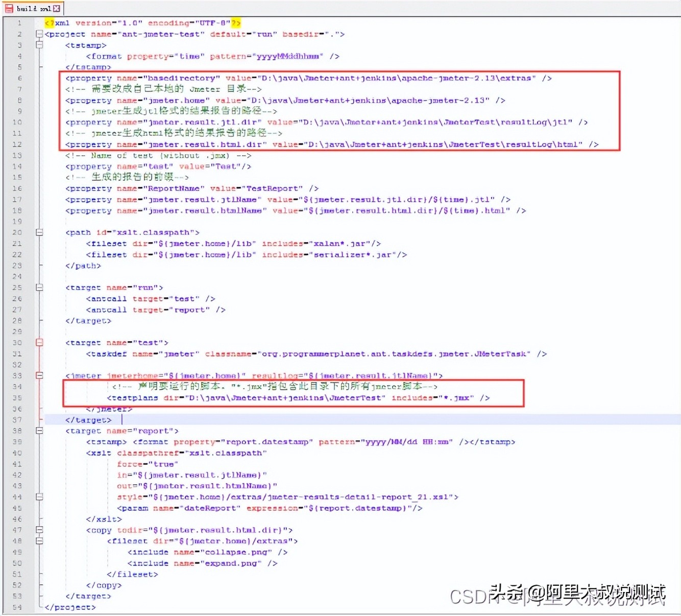Place cursor on the closing target tag line 37
This screenshot has width=681, height=616.
tap(88, 419)
